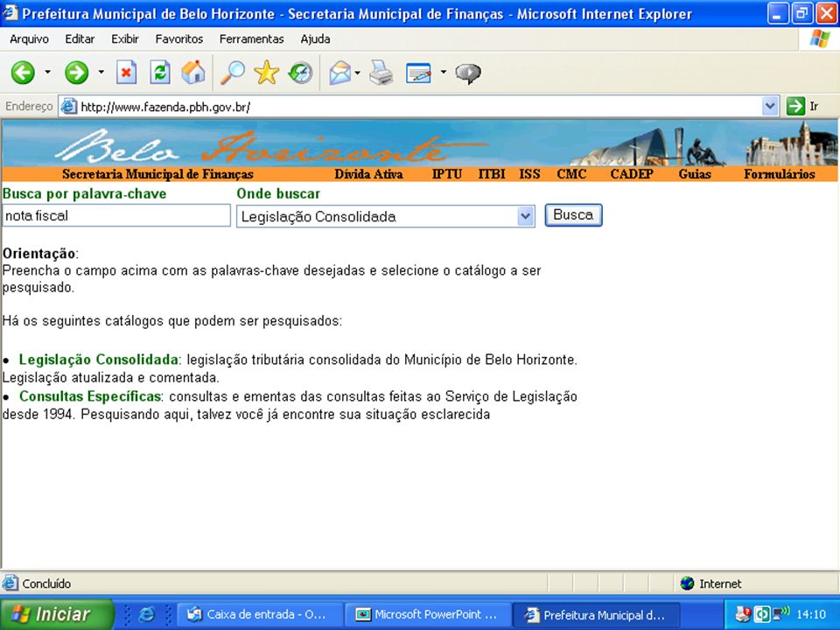Click the Windows flag throbber logo

(819, 38)
